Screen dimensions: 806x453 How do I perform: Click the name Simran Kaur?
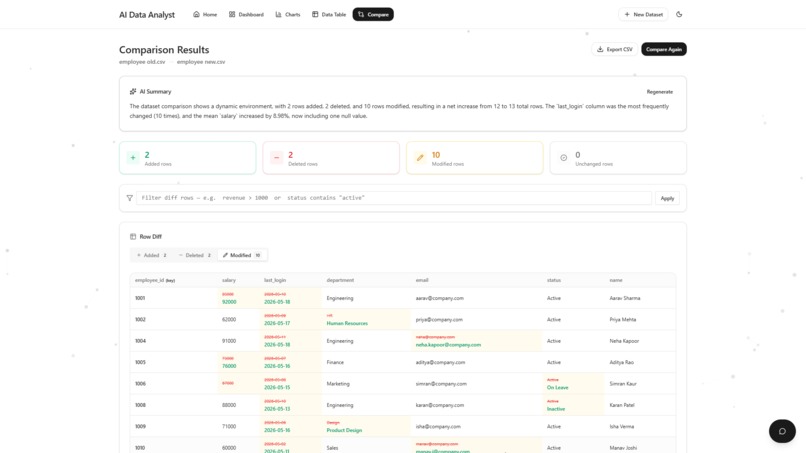click(622, 384)
